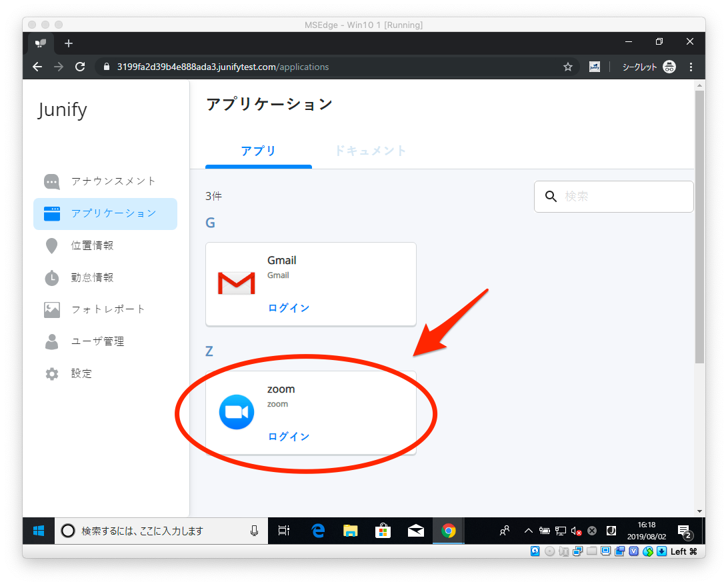Open Task View on taskbar
Viewport: 728px width, 586px height.
(284, 531)
